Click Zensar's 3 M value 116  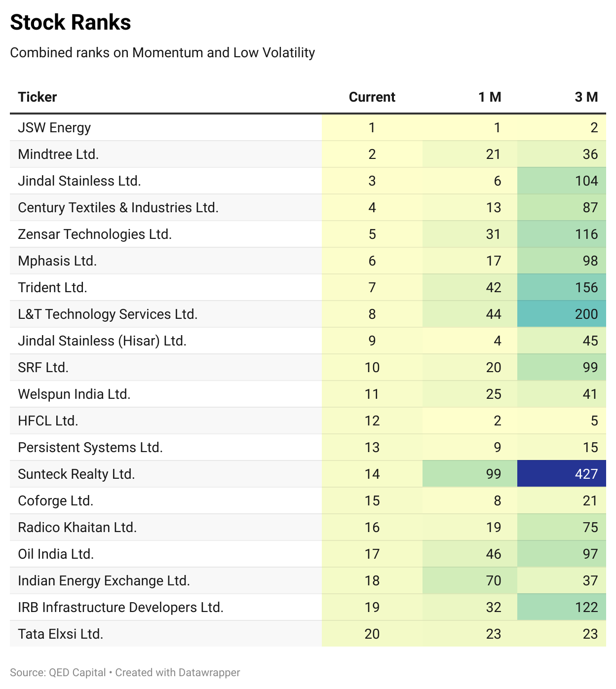pos(586,234)
